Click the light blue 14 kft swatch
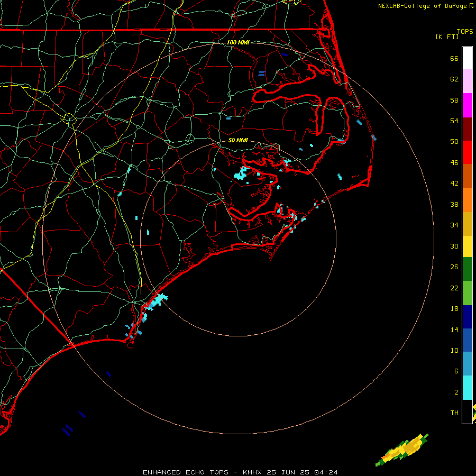The width and height of the screenshot is (476, 476). [x=467, y=364]
